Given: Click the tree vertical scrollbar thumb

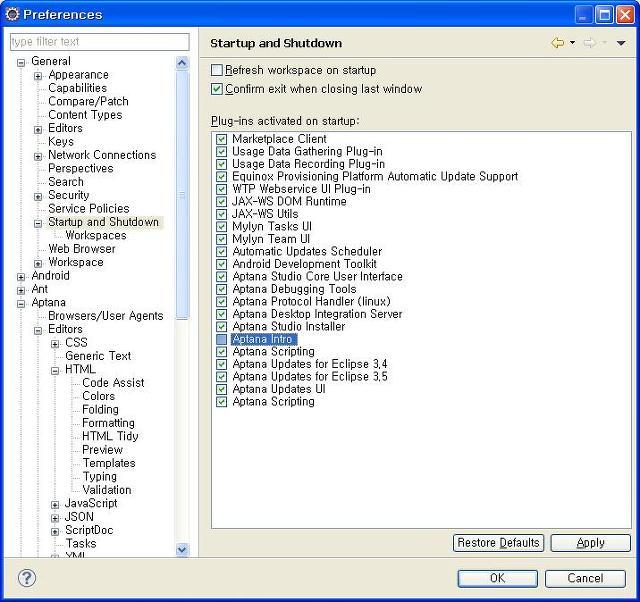Looking at the screenshot, I should 182,195.
